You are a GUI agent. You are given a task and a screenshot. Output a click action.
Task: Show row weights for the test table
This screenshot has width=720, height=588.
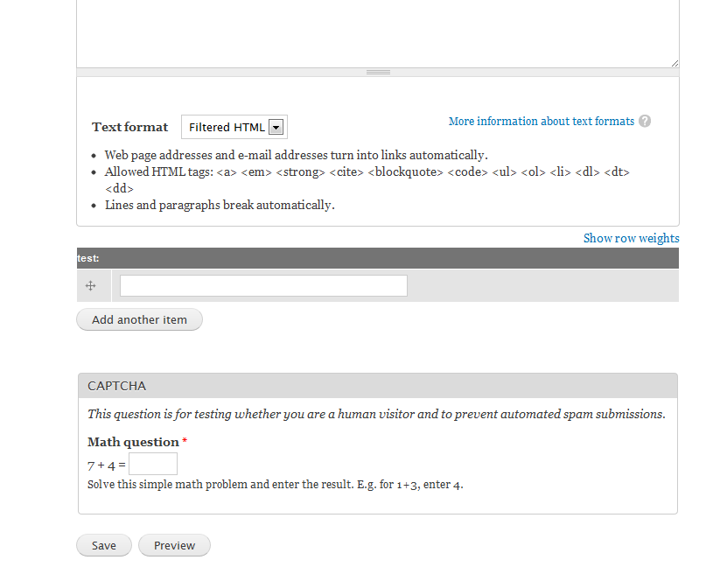(631, 237)
